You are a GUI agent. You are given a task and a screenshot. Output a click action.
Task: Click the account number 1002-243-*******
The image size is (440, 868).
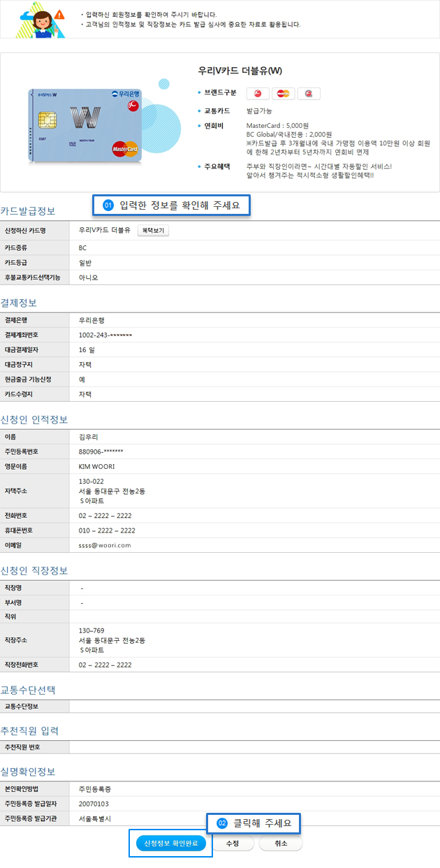(105, 335)
